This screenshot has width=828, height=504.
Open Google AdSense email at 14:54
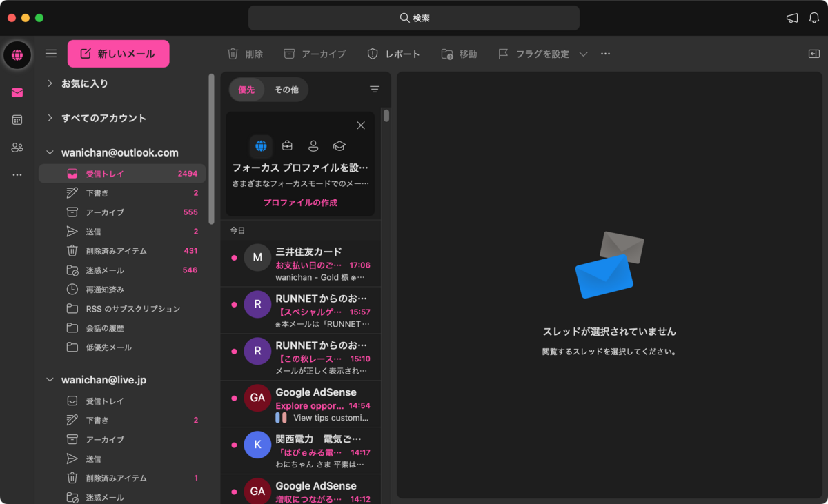tap(301, 404)
